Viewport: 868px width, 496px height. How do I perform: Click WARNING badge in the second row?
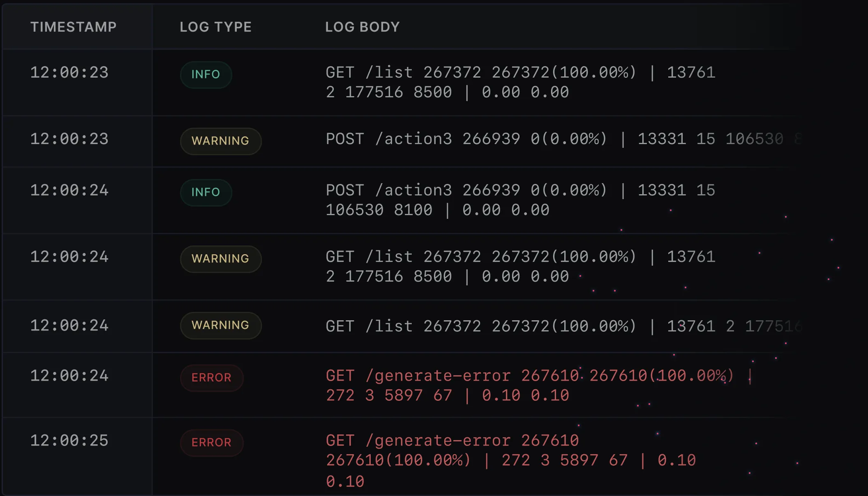[220, 141]
